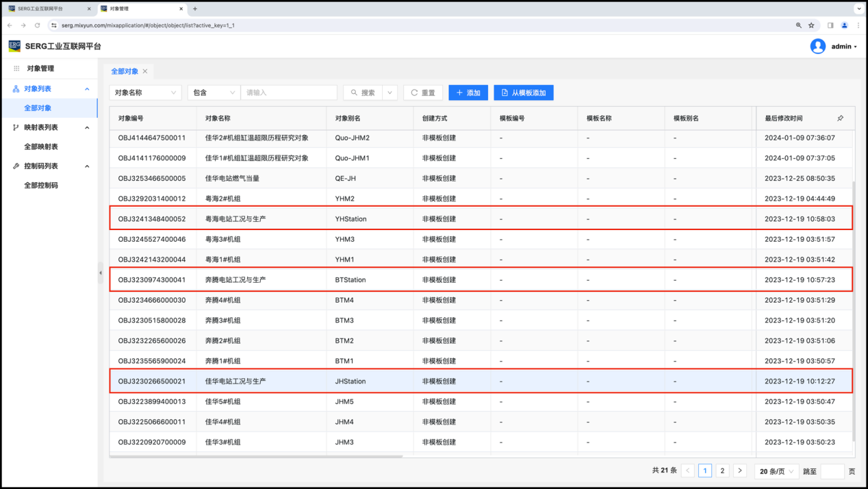Click the 从模板添加 button
Image resolution: width=868 pixels, height=489 pixels.
523,92
